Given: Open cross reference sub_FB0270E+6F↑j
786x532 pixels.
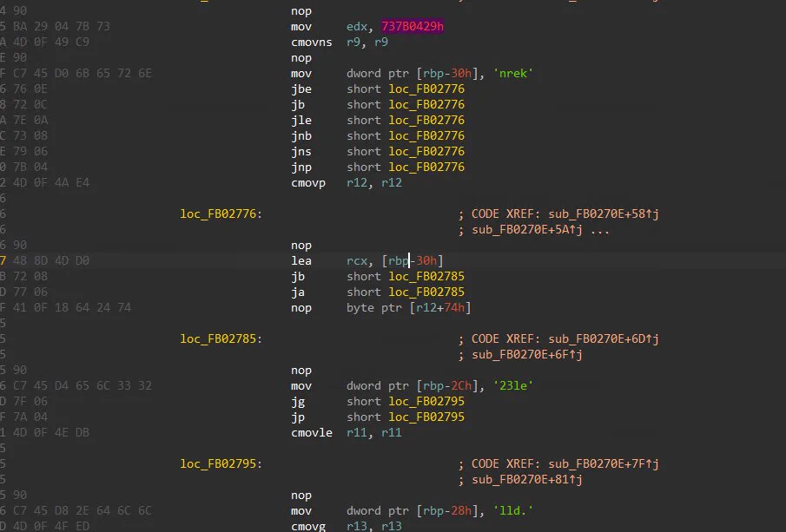Looking at the screenshot, I should [527, 355].
